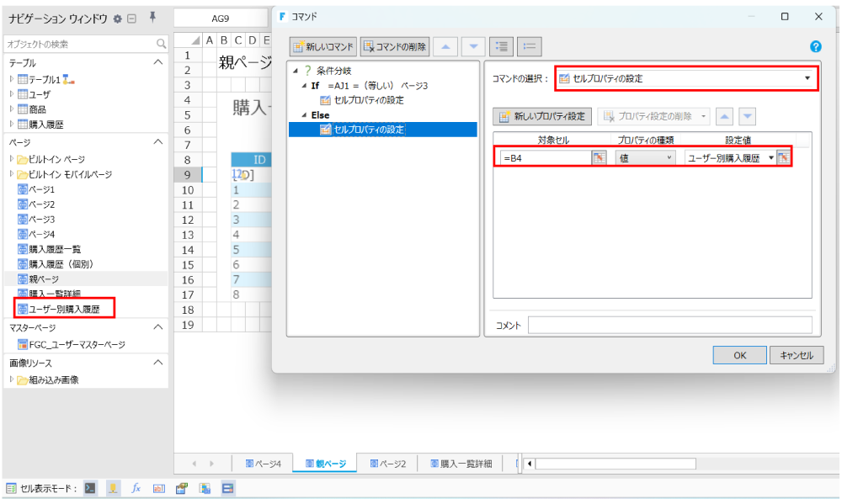Move command up using toolbar up arrow
The image size is (842, 504).
(x=445, y=46)
